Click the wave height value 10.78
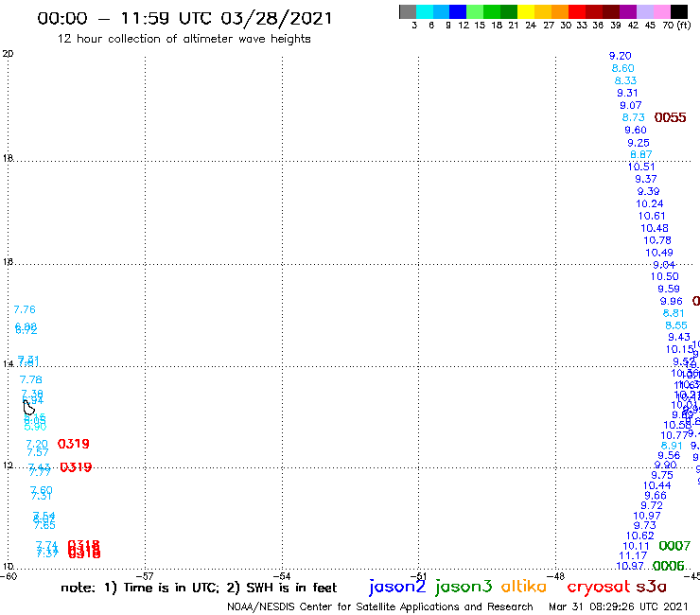The height and width of the screenshot is (615, 700). [657, 240]
